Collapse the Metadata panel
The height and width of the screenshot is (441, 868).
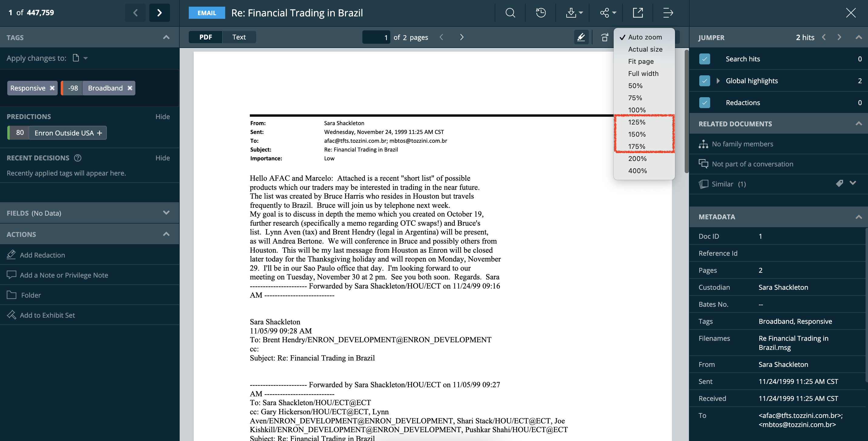[x=859, y=217]
